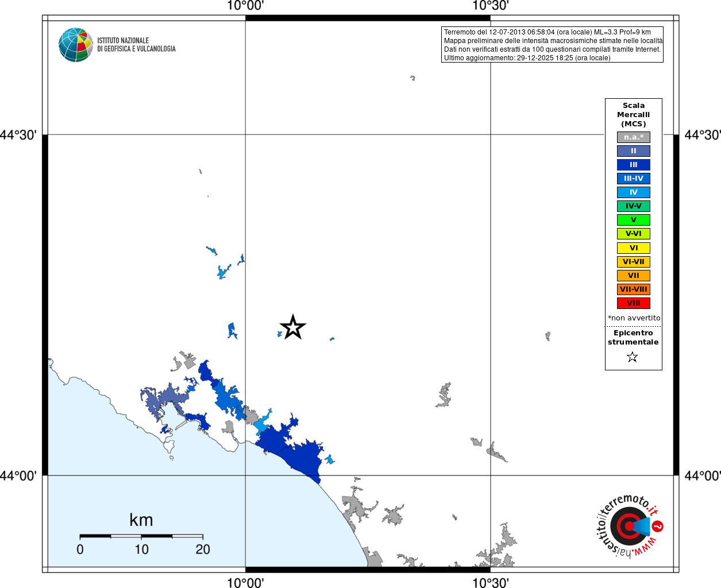
Task: Click the 'Mappa preliminare delle intensità' line
Action: coord(553,41)
